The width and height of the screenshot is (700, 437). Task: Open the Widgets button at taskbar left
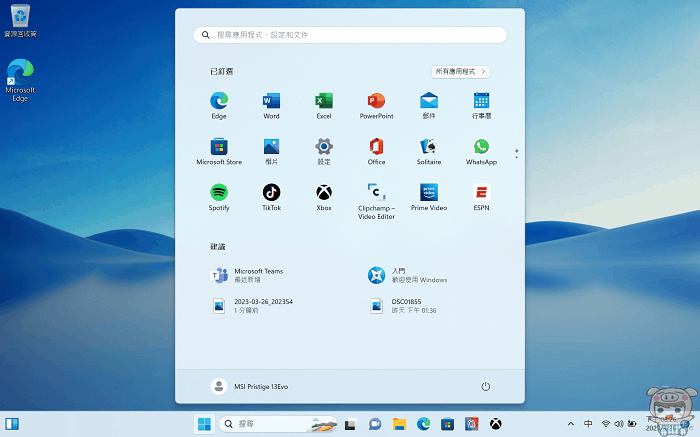click(x=12, y=424)
